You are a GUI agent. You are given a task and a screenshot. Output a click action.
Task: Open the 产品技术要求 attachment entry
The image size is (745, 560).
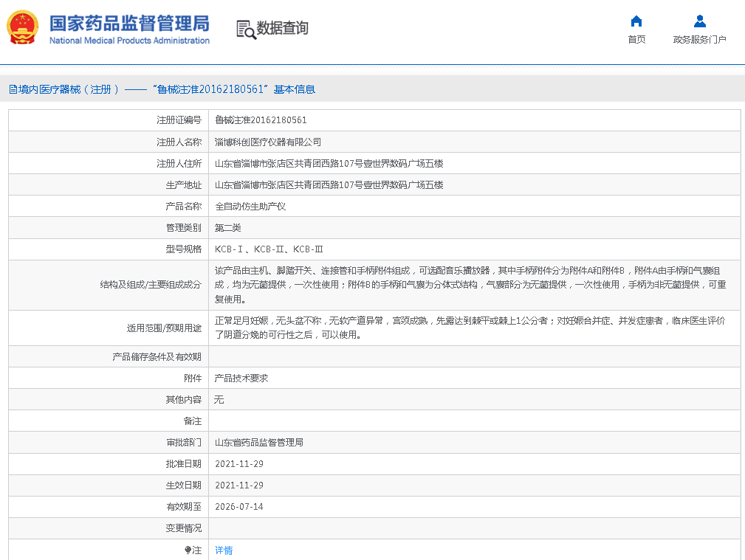[x=241, y=378]
